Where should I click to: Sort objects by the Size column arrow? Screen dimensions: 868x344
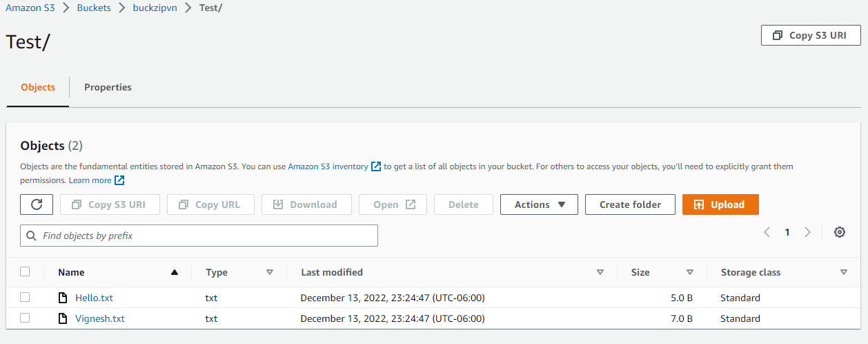[x=690, y=272]
